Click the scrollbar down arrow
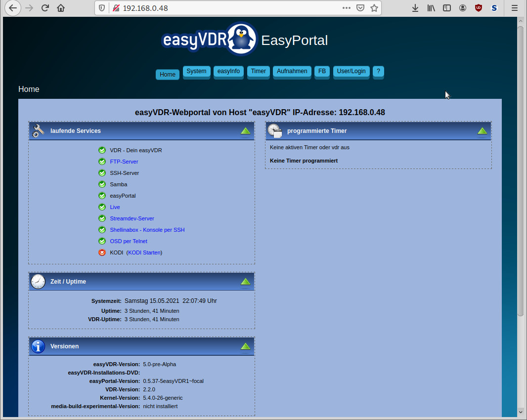Image resolution: width=527 pixels, height=420 pixels. 521,412
